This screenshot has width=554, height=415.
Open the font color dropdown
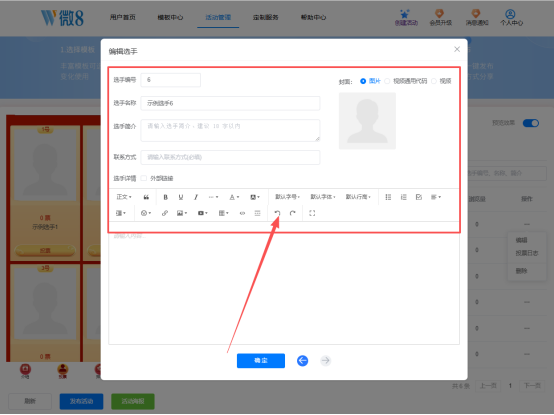click(x=234, y=197)
